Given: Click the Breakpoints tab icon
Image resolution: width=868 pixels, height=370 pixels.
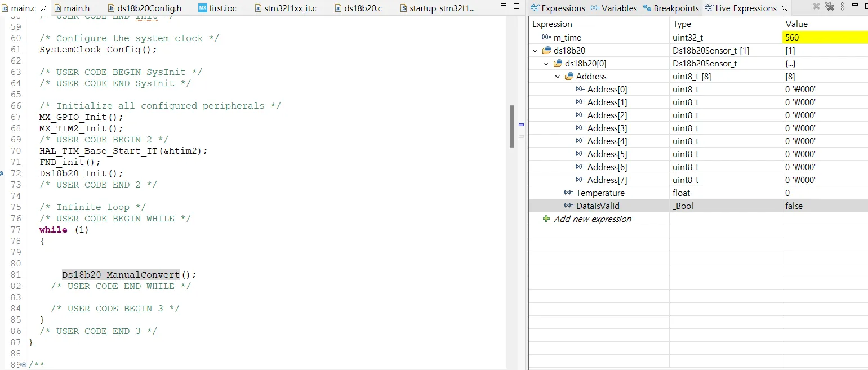Looking at the screenshot, I should [647, 8].
